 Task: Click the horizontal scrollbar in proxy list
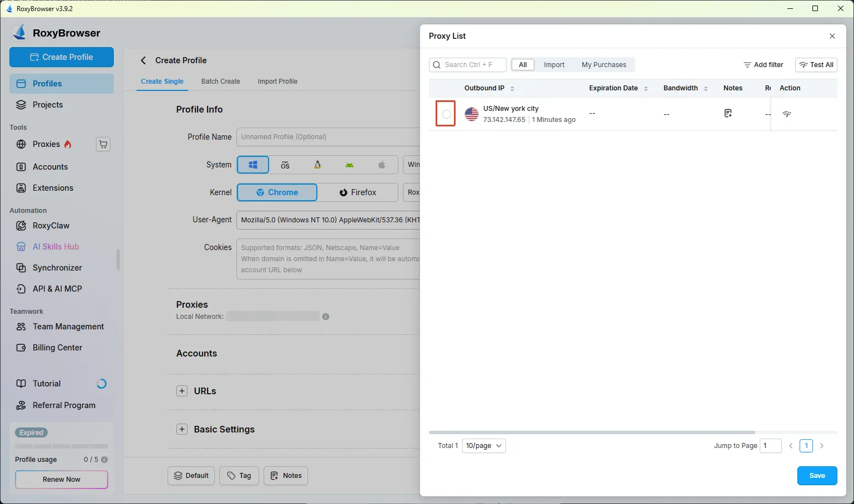coord(592,432)
